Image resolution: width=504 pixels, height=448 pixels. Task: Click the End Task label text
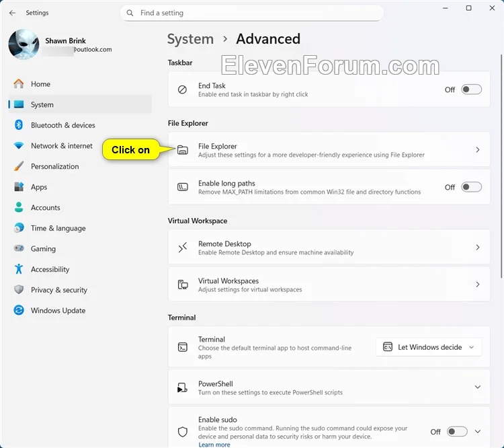[x=212, y=85]
